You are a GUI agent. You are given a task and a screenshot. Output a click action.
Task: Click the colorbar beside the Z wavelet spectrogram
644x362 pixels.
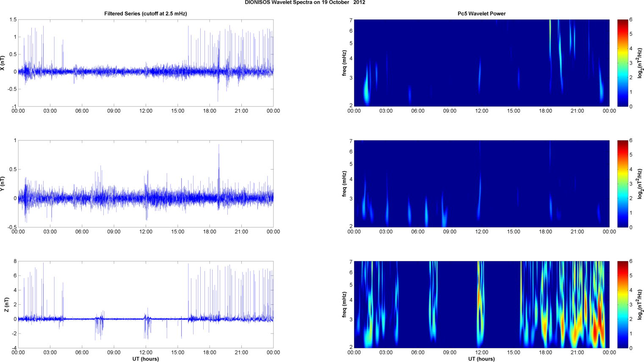tap(622, 305)
